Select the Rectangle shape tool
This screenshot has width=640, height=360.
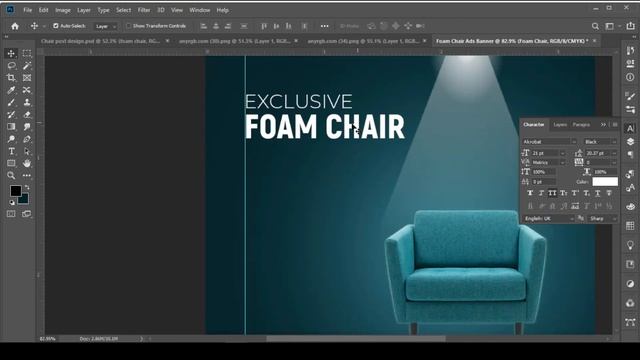tap(11, 163)
